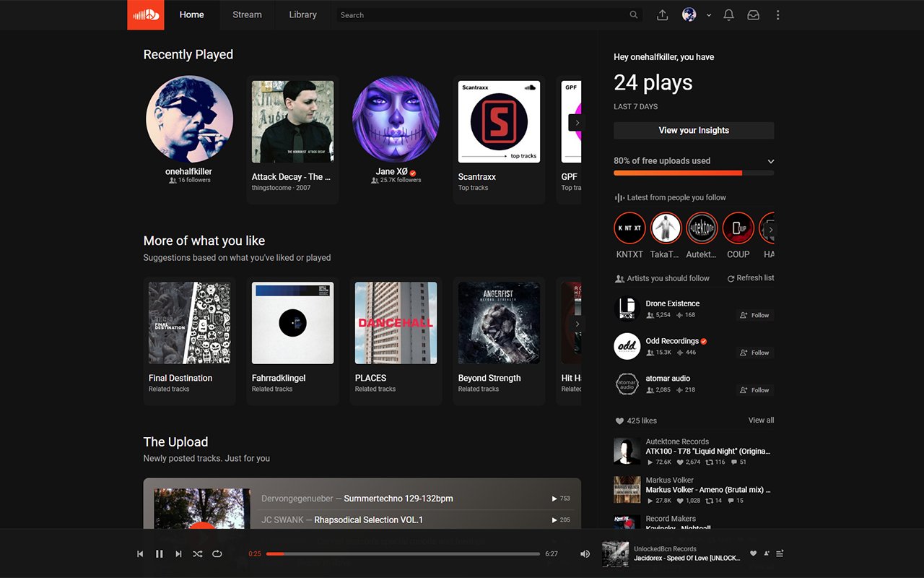Expand the free uploads used chevron

[771, 161]
